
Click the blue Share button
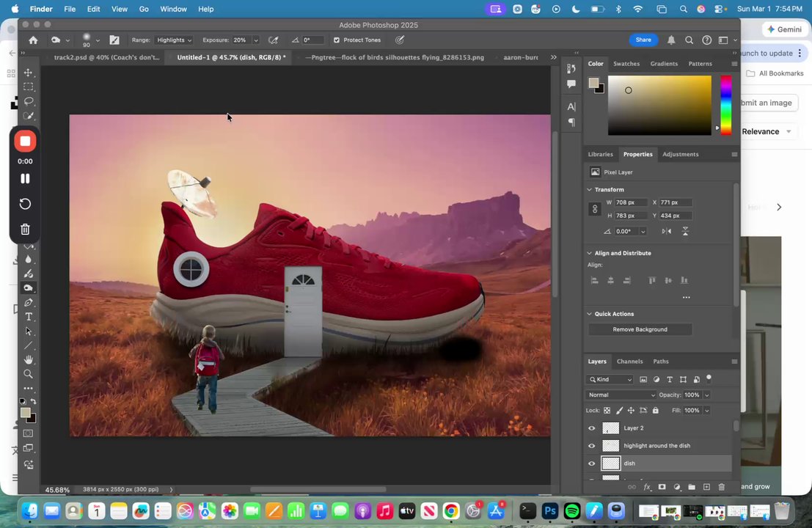(643, 40)
